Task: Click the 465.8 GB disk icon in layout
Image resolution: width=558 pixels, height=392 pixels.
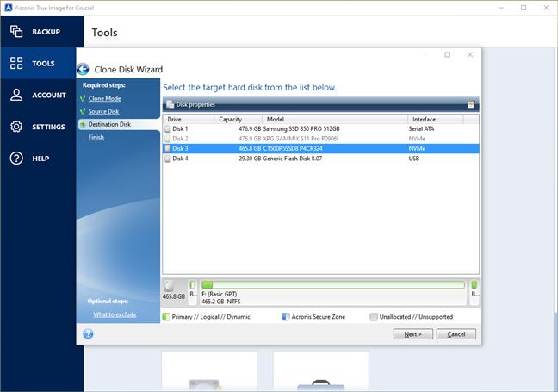Action: (169, 285)
